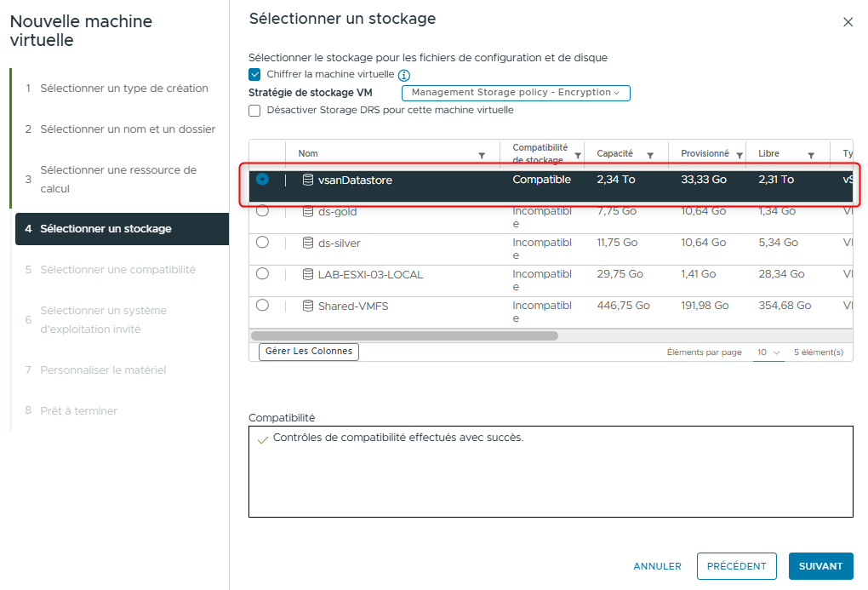Click the filter icon in Compatibilité de stockage column
This screenshot has width=868, height=590.
click(578, 155)
